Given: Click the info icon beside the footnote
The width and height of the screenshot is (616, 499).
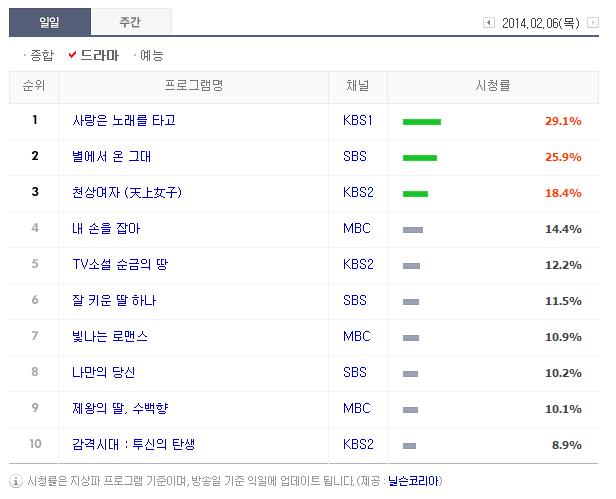Looking at the screenshot, I should pyautogui.click(x=16, y=481).
